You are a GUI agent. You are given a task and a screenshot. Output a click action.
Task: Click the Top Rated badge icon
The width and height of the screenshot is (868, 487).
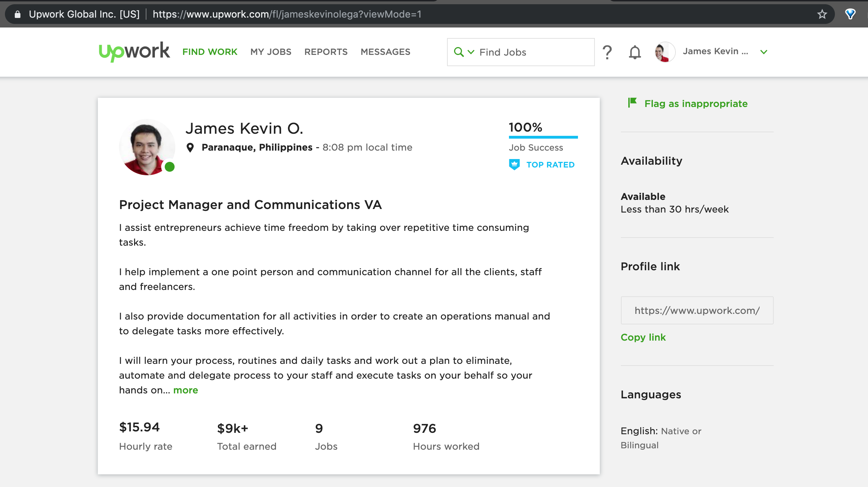tap(514, 164)
